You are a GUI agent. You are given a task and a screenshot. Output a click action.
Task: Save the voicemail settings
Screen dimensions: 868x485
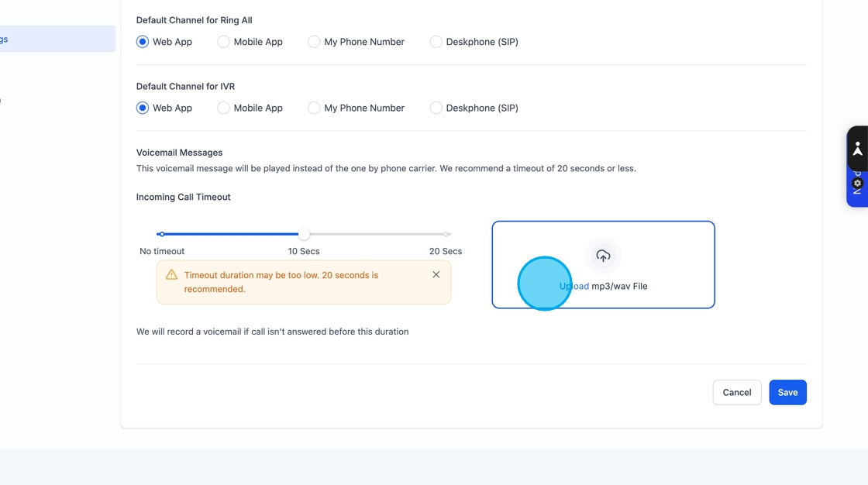coord(787,392)
